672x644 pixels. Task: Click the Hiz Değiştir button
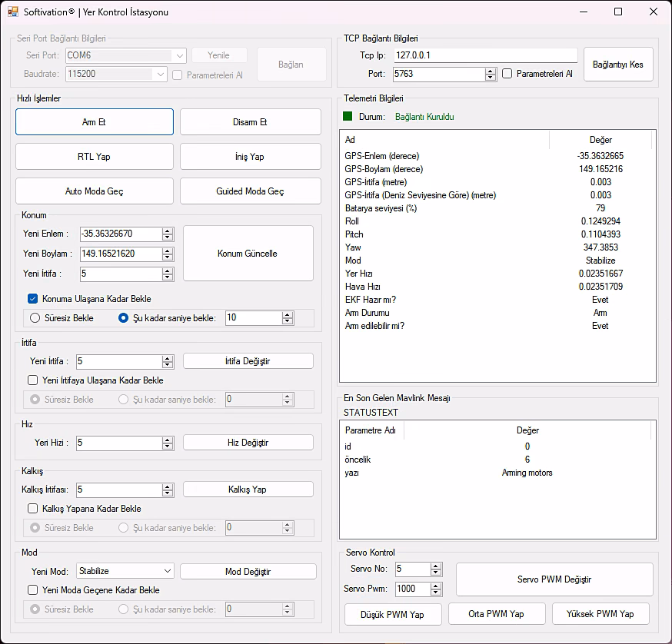[x=248, y=443]
